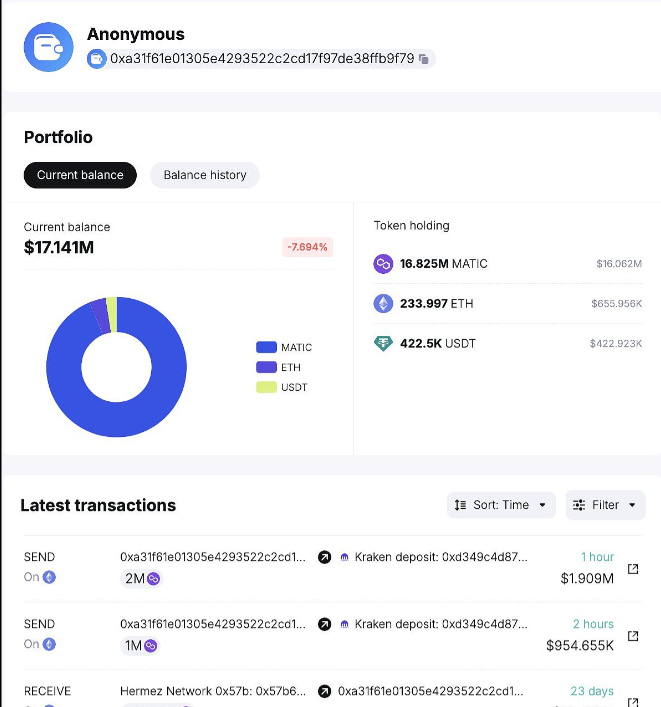Click the $17.141M current balance value
Screen dimensions: 661x707
click(59, 248)
